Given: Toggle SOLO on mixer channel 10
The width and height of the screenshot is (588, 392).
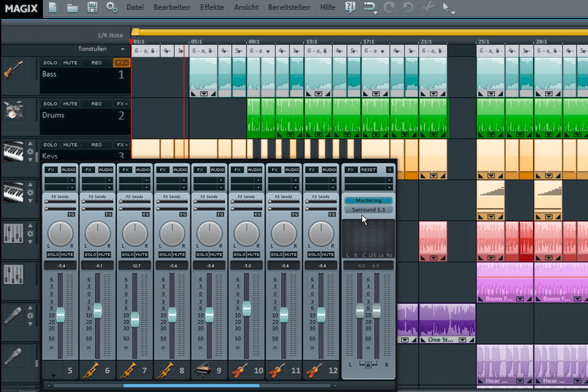Looking at the screenshot, I should (239, 254).
